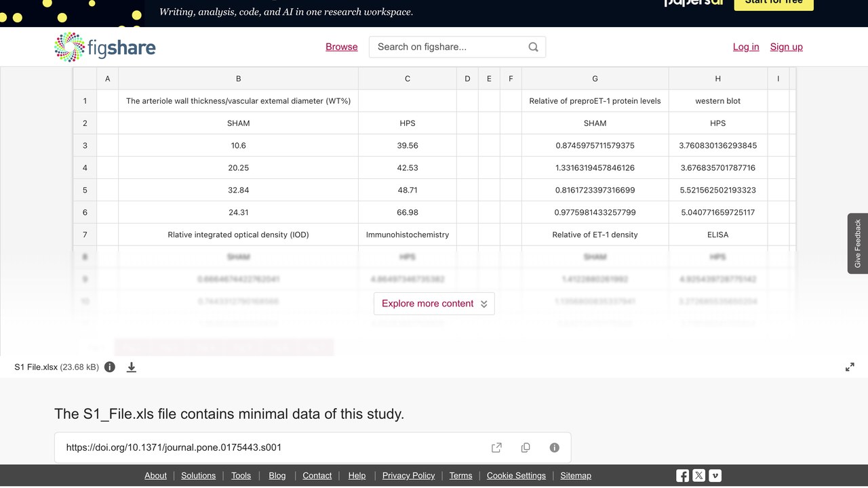The image size is (868, 488).
Task: Click the DOI URL text
Action: (x=174, y=447)
